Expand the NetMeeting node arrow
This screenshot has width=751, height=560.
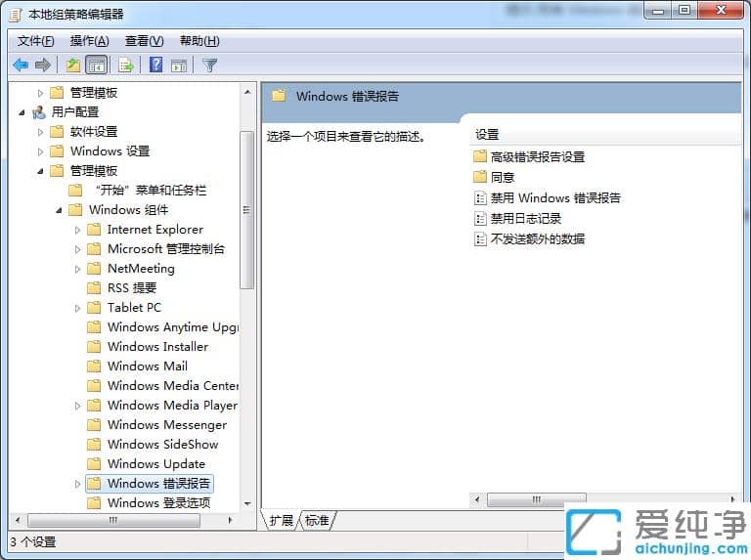click(77, 269)
